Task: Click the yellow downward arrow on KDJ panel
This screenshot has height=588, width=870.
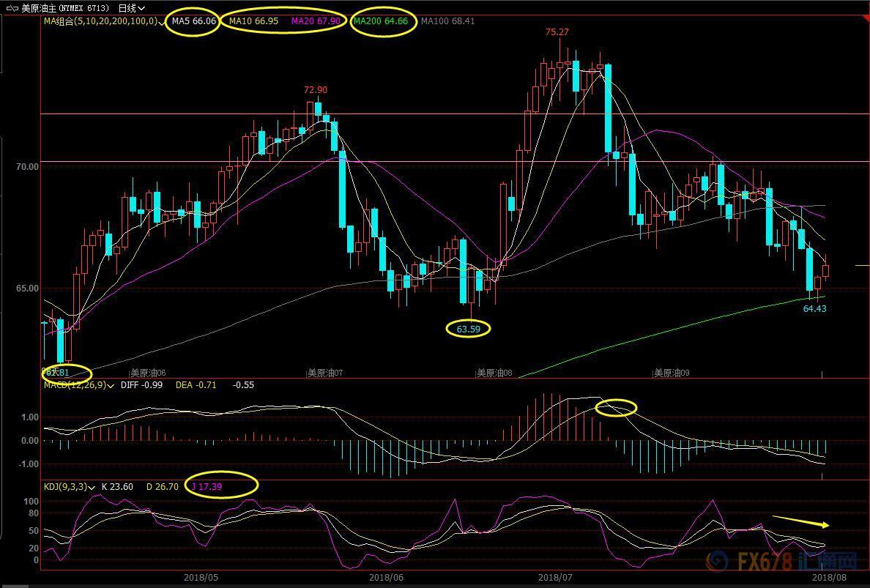Action: [800, 521]
